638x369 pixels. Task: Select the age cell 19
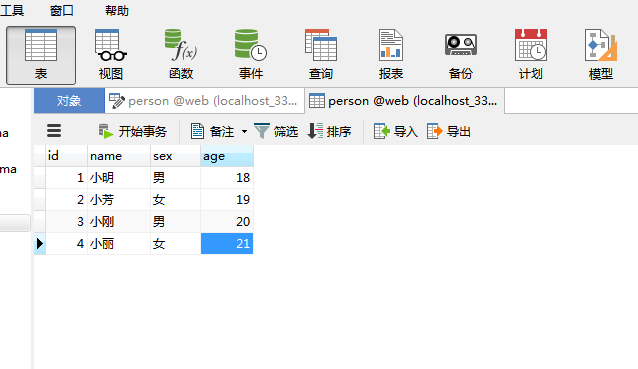(227, 200)
